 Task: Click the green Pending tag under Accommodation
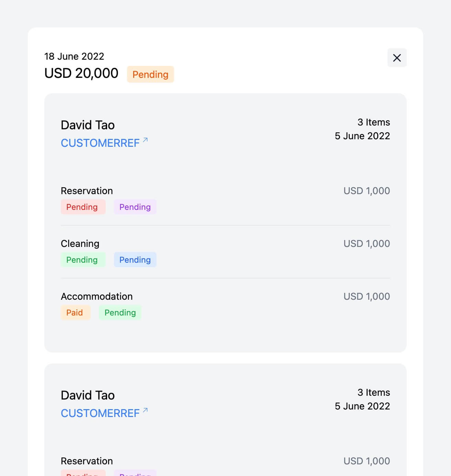(x=120, y=312)
